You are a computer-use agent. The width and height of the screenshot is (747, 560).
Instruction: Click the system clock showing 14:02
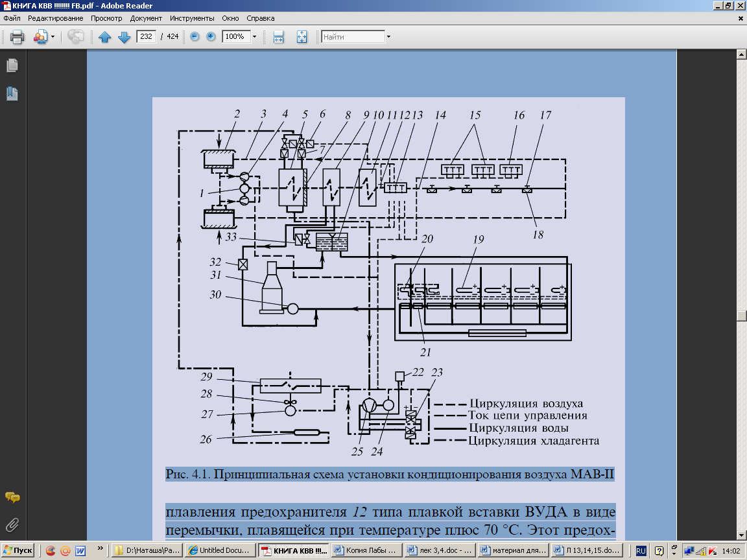pos(731,551)
